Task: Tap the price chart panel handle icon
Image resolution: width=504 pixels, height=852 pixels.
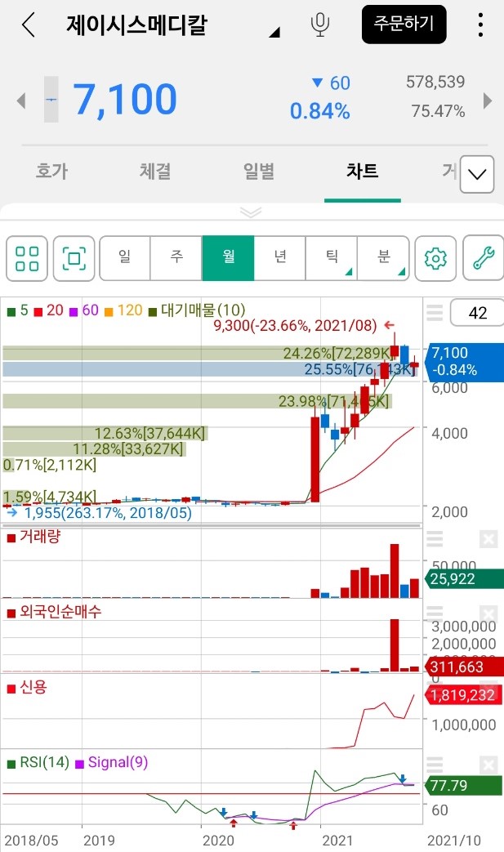Action: point(435,313)
